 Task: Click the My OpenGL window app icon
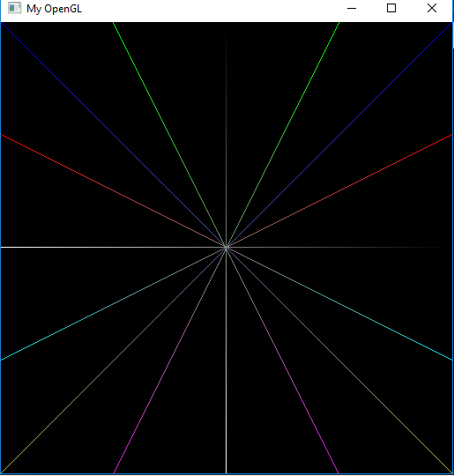click(x=15, y=8)
